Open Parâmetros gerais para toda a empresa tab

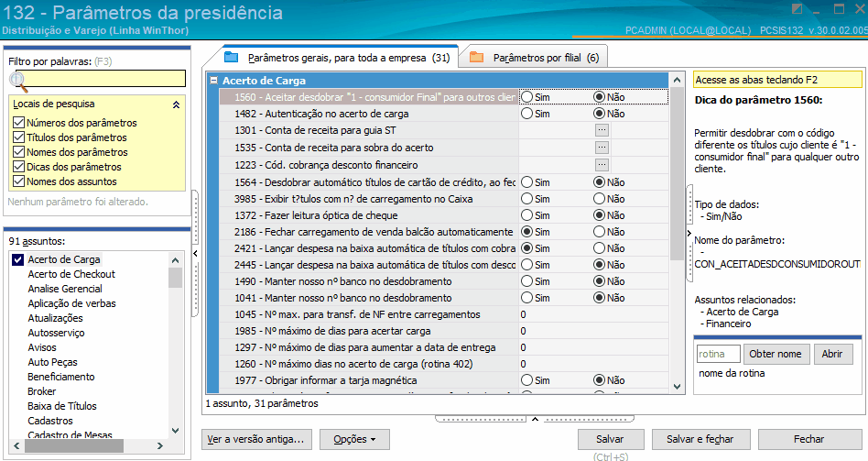(339, 58)
